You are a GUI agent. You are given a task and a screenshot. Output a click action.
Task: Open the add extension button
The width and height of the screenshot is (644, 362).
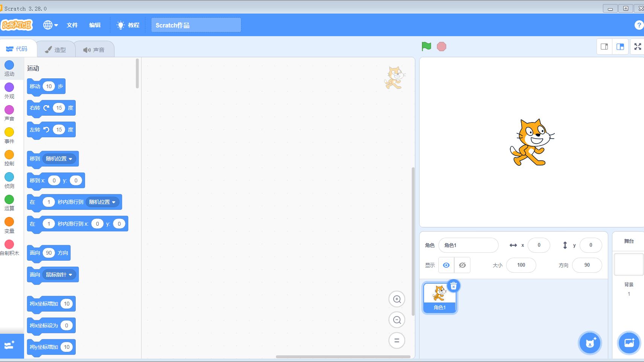12,345
